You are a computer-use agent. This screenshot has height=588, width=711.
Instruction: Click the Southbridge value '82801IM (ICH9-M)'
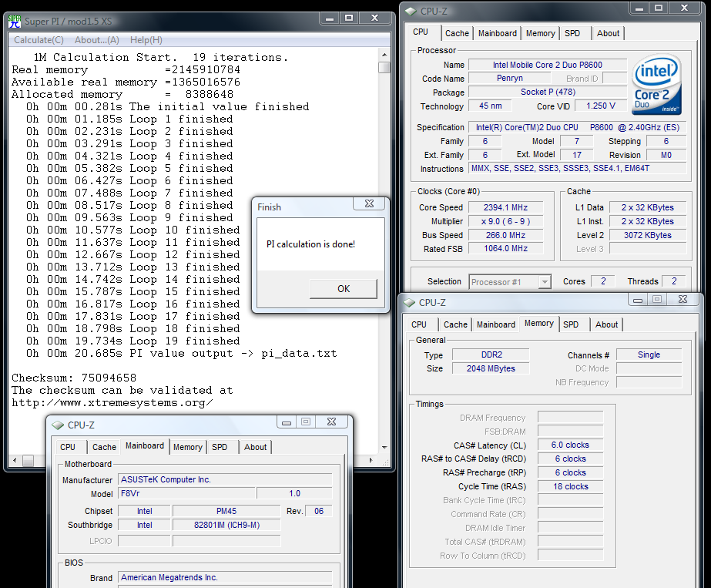226,525
